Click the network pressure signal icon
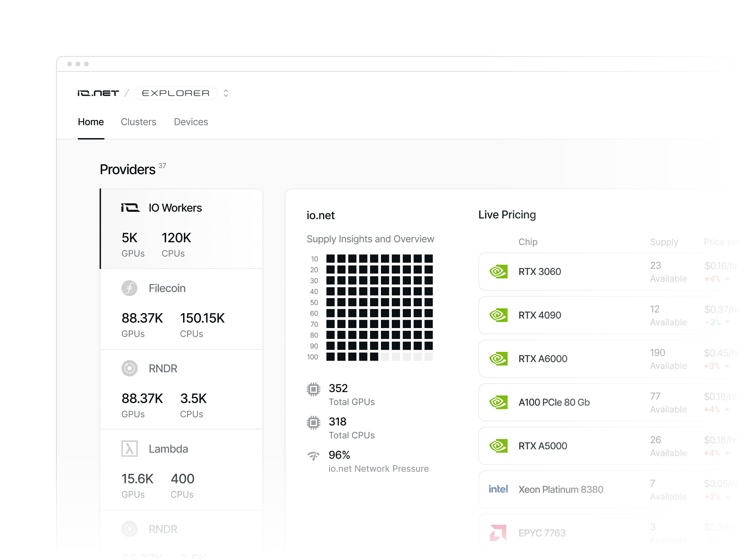Viewport: 747px width, 560px height. pyautogui.click(x=314, y=455)
